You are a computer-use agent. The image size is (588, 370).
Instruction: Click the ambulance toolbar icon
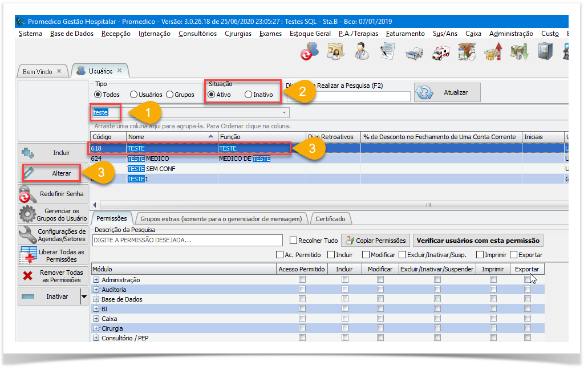tap(440, 52)
